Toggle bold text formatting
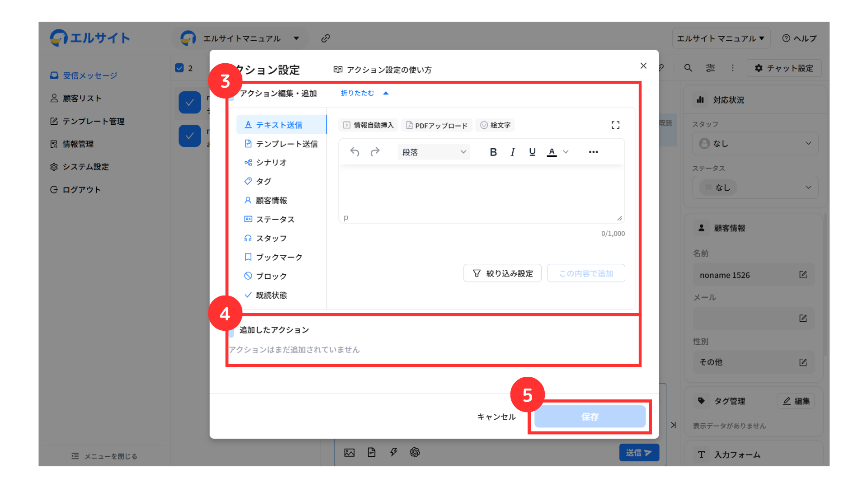The height and width of the screenshot is (488, 868). pos(493,152)
